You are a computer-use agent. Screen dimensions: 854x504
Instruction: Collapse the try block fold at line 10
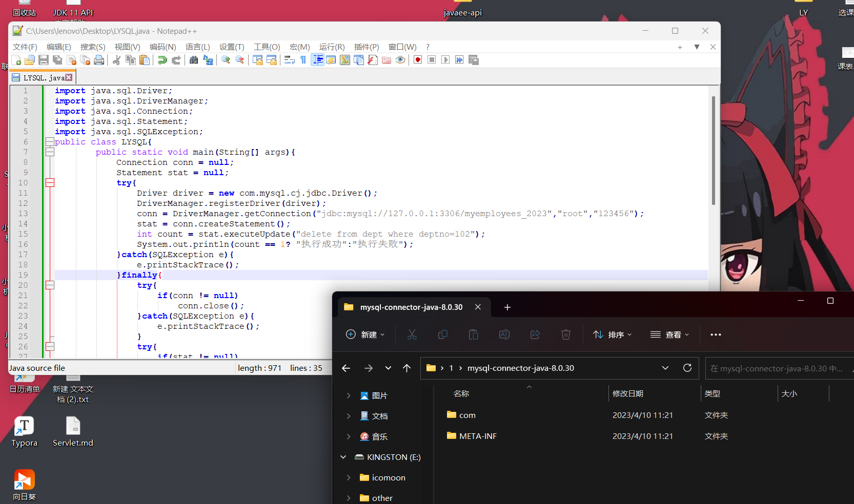click(x=50, y=183)
